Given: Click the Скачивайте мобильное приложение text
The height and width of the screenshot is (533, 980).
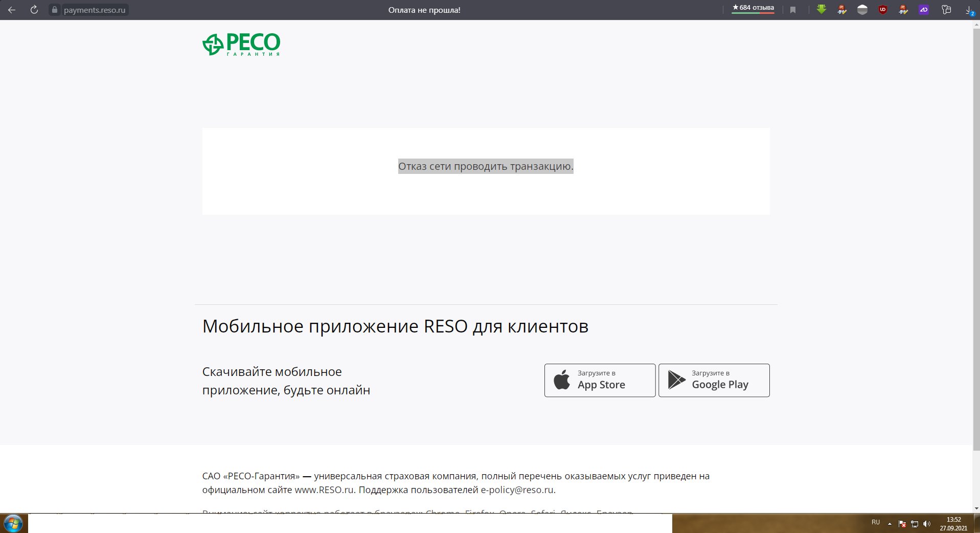Looking at the screenshot, I should coord(286,381).
